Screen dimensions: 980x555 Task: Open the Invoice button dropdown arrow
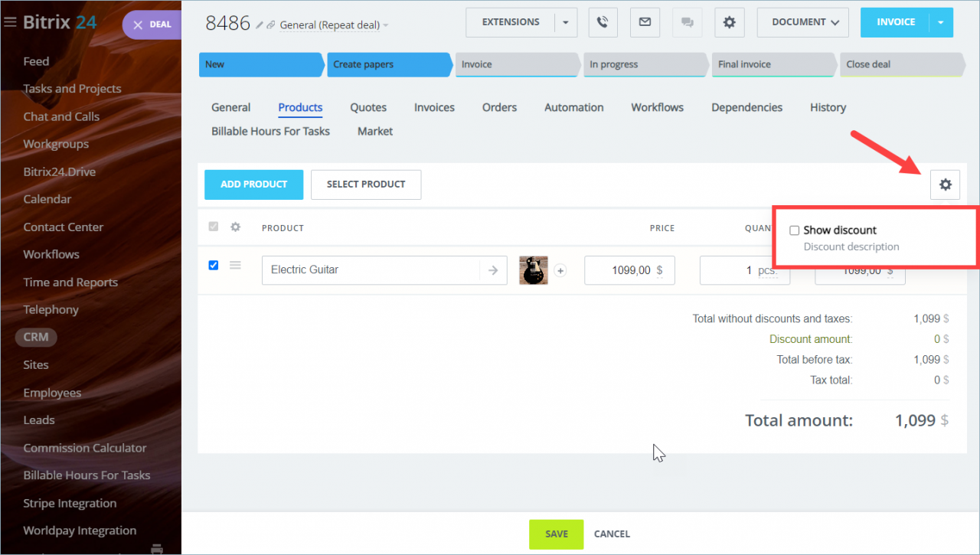click(941, 22)
